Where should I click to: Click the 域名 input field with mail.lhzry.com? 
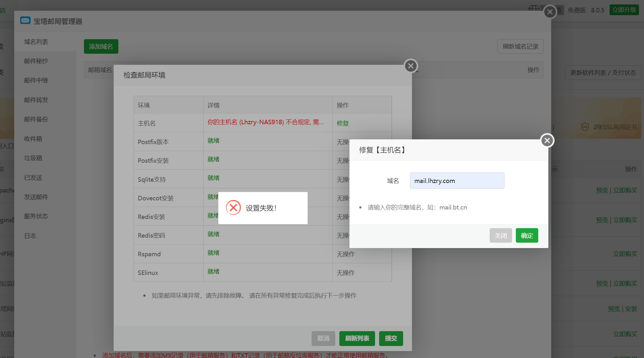(457, 181)
